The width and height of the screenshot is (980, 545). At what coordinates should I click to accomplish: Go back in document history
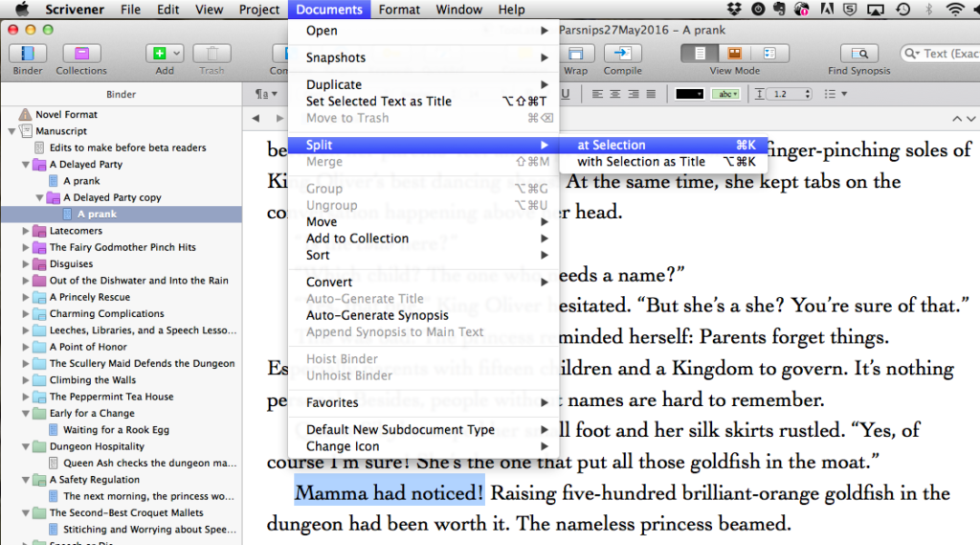coord(256,118)
